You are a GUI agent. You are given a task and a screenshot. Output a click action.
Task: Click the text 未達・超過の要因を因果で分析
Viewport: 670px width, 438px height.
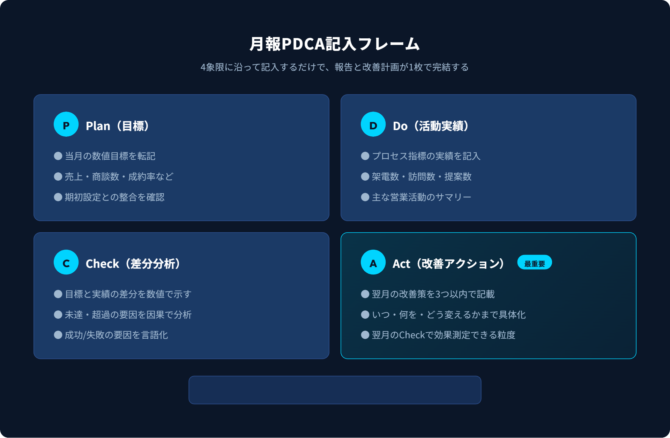(128, 314)
